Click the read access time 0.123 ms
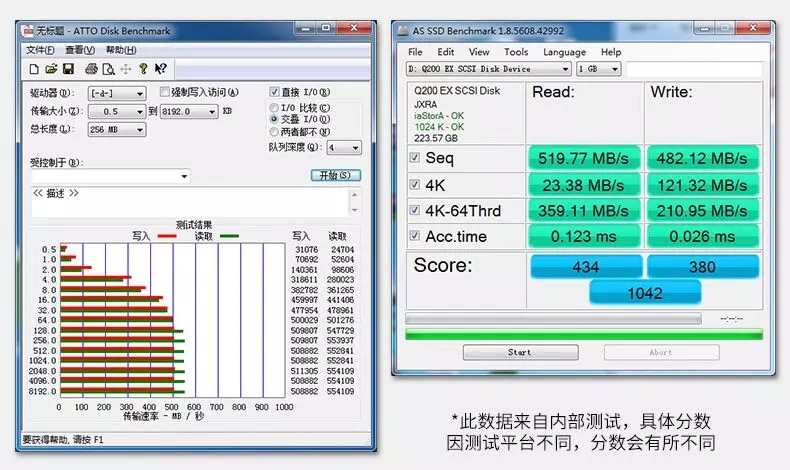The width and height of the screenshot is (790, 470). (583, 236)
